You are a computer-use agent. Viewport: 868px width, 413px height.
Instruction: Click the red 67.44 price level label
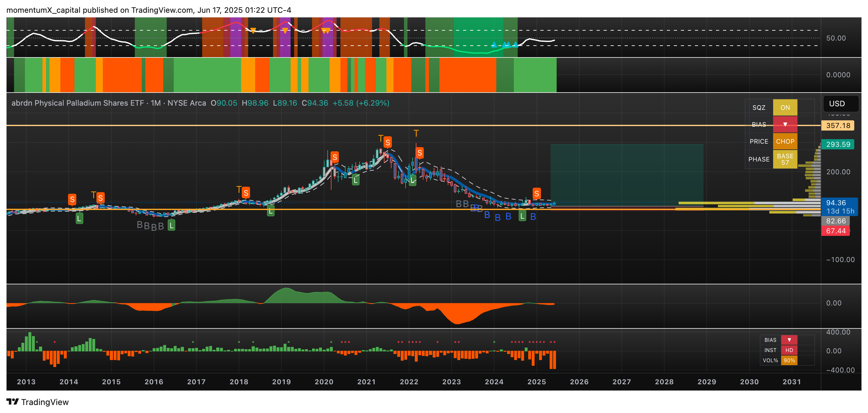click(x=835, y=231)
